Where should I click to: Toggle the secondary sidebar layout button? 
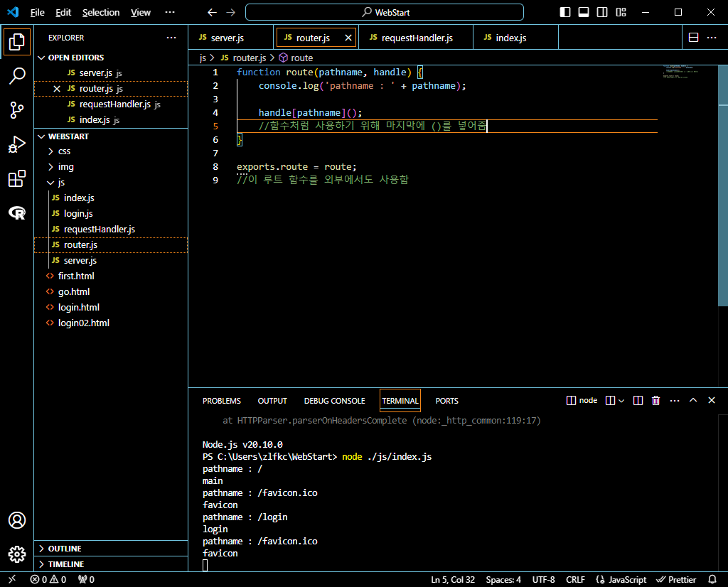click(602, 12)
